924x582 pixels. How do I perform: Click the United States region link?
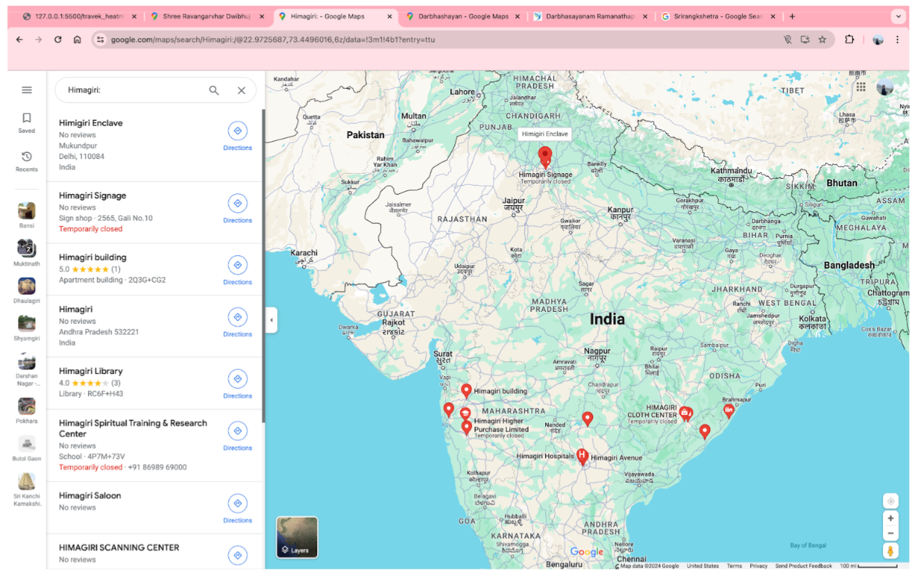[x=702, y=566]
